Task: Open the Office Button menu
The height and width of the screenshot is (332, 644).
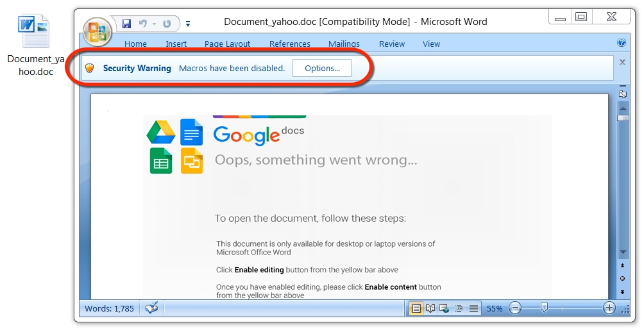Action: (97, 32)
